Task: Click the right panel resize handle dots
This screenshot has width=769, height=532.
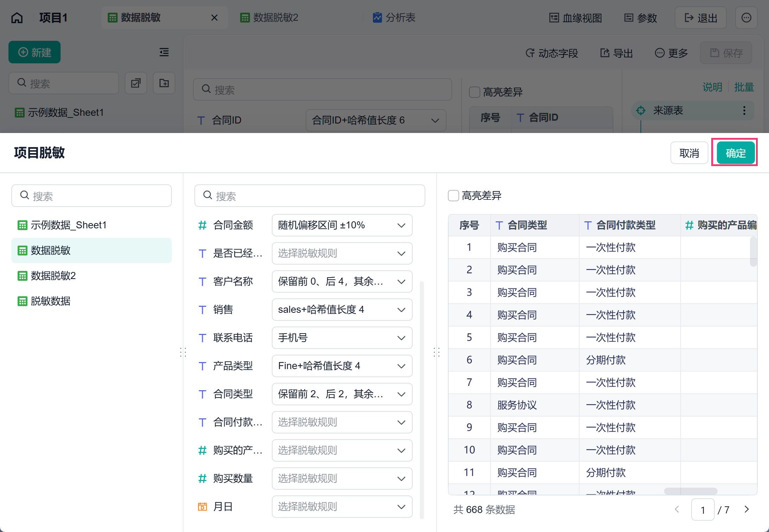Action: (x=437, y=352)
